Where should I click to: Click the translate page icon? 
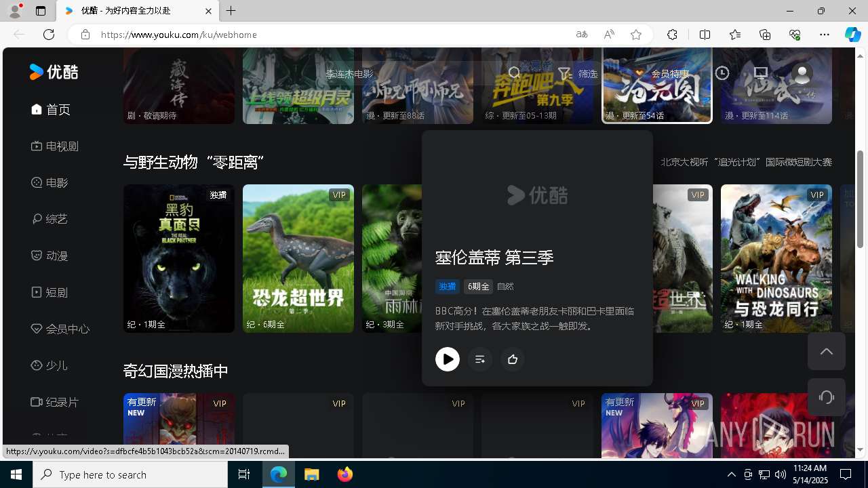(x=582, y=35)
